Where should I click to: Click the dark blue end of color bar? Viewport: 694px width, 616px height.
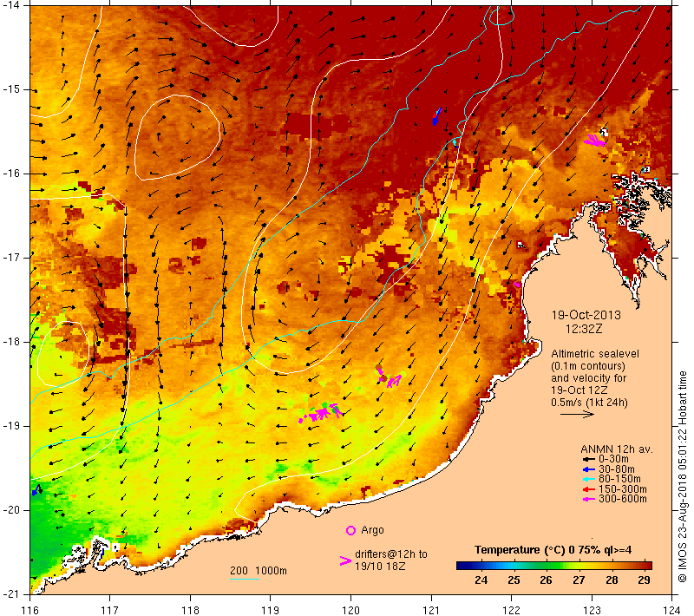pos(461,566)
